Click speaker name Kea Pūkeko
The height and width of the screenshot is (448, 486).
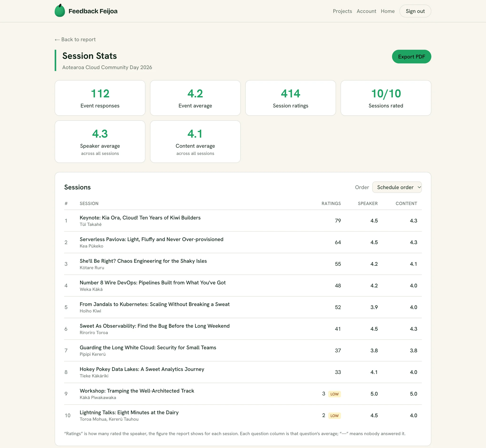pos(91,246)
